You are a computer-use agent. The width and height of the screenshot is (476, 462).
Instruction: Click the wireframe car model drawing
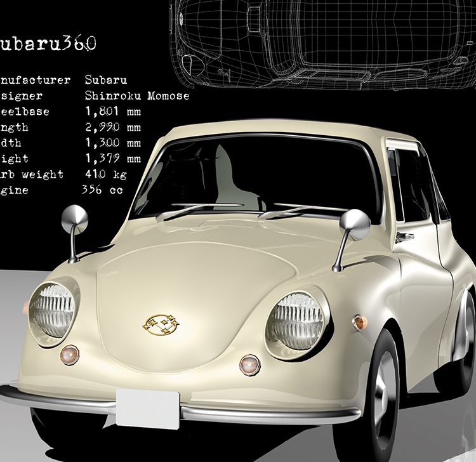pos(322,45)
